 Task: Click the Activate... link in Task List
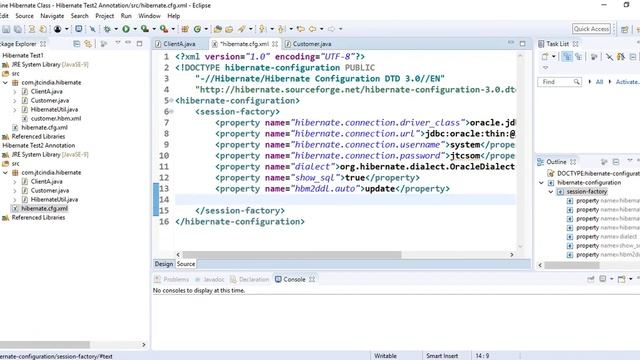(x=627, y=82)
